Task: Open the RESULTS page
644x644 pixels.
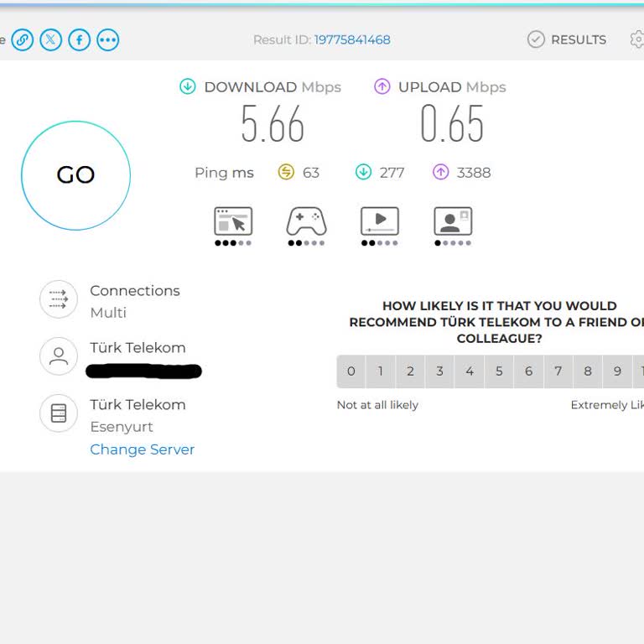Action: click(567, 39)
